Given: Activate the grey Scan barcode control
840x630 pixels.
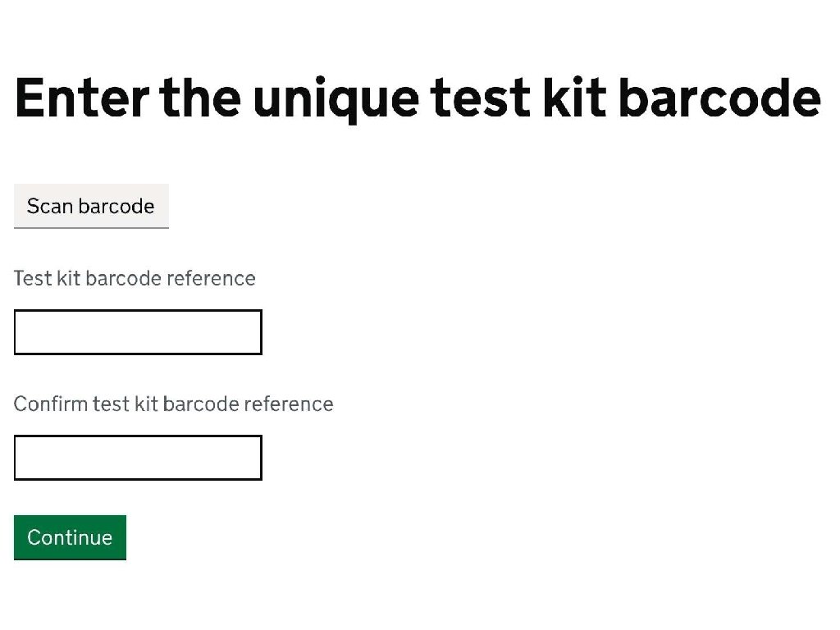Looking at the screenshot, I should (91, 206).
